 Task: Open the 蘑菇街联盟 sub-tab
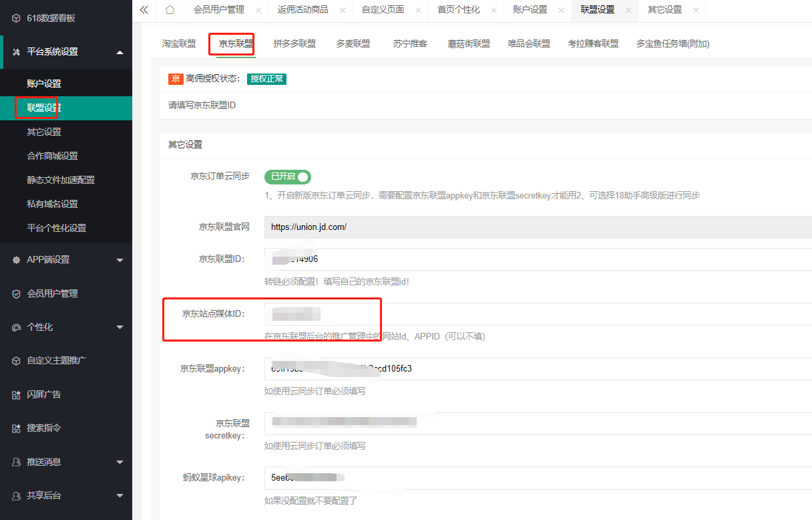469,43
